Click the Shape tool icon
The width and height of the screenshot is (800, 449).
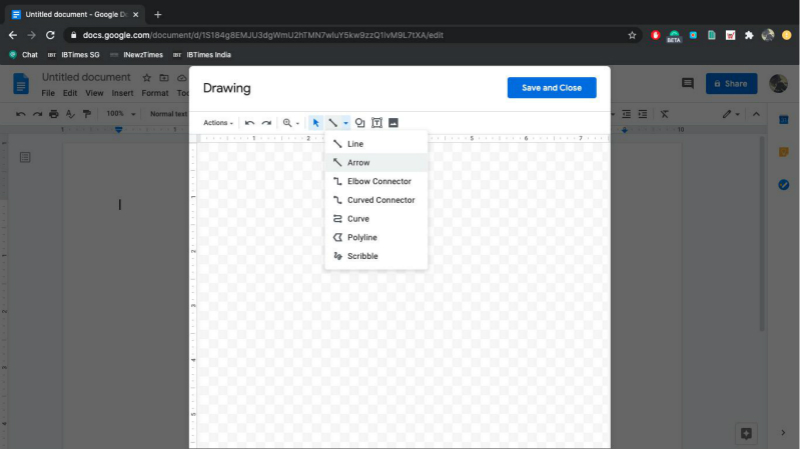coord(360,123)
